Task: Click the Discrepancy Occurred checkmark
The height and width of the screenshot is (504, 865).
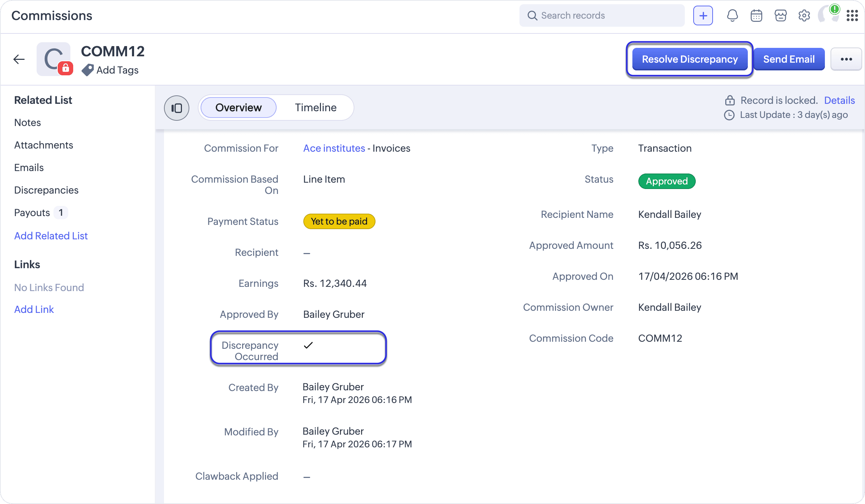Action: point(308,345)
